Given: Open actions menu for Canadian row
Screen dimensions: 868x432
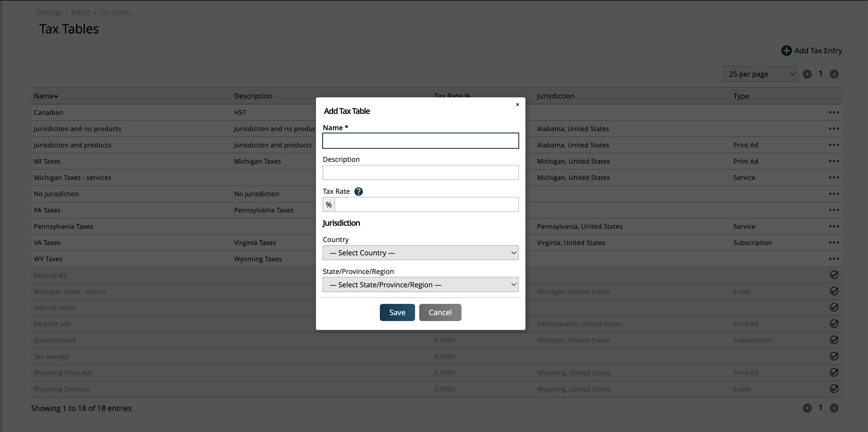Looking at the screenshot, I should pos(834,112).
